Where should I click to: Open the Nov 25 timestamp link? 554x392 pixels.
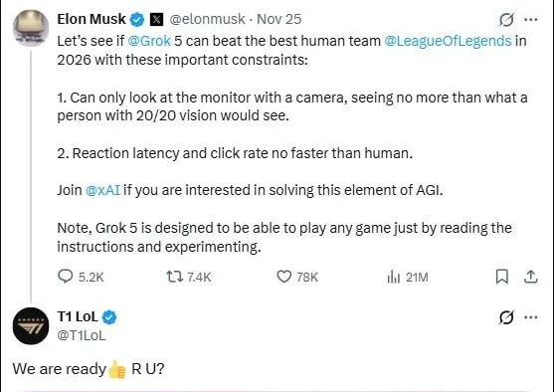coord(279,19)
